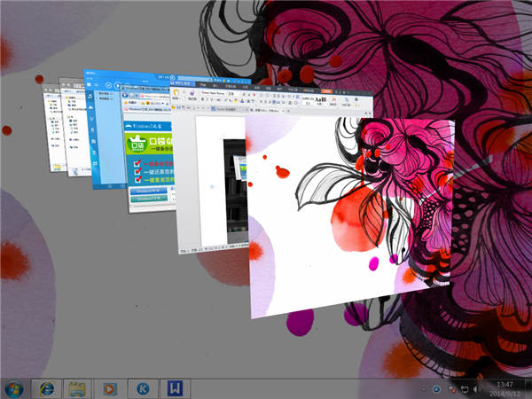Open Windows Explorer folder icon on taskbar
The height and width of the screenshot is (399, 532).
point(77,387)
